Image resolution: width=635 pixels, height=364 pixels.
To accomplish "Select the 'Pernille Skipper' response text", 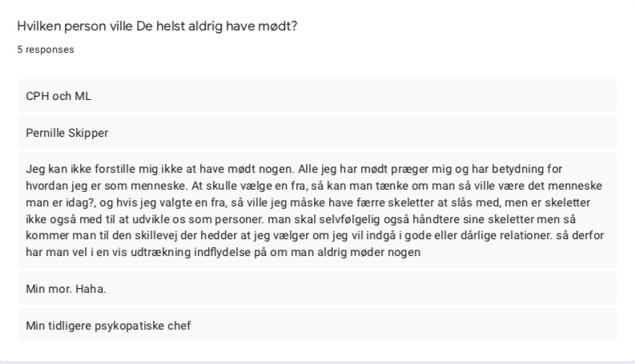I will pos(67,133).
